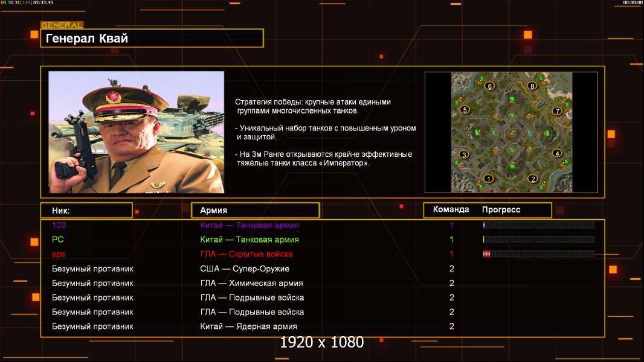This screenshot has width=644, height=362.
Task: Click 'США — Супер-Оружие' army entry
Action: coord(245,268)
